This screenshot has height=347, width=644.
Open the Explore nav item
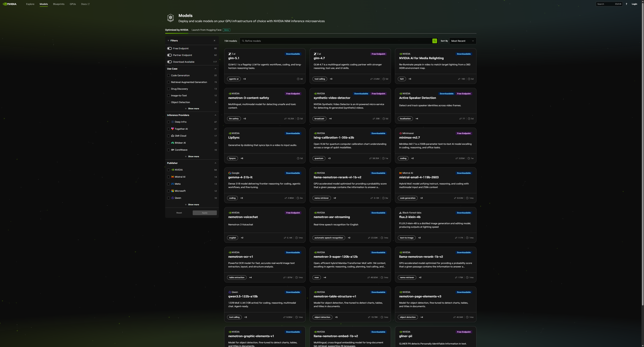click(30, 4)
